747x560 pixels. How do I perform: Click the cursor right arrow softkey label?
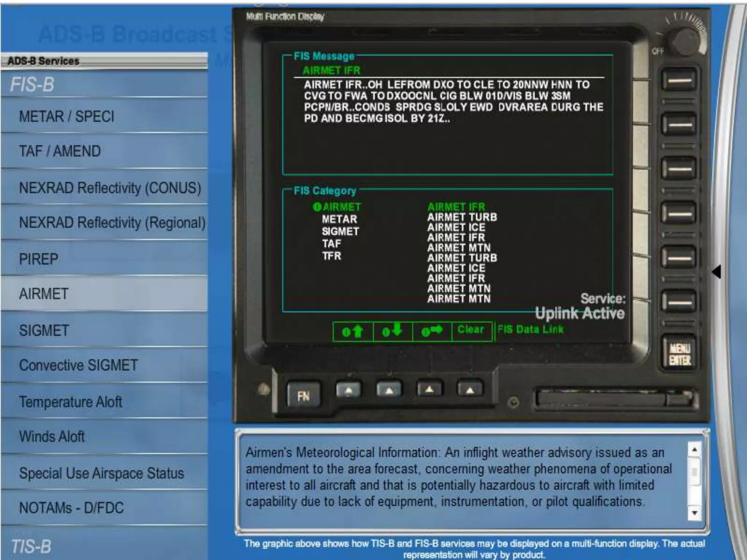[x=432, y=331]
